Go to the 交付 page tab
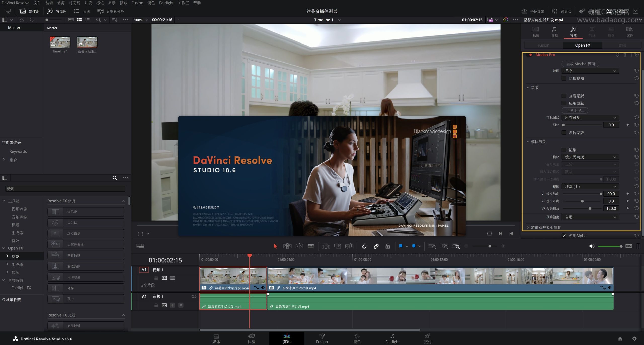This screenshot has height=345, width=644. [428, 338]
